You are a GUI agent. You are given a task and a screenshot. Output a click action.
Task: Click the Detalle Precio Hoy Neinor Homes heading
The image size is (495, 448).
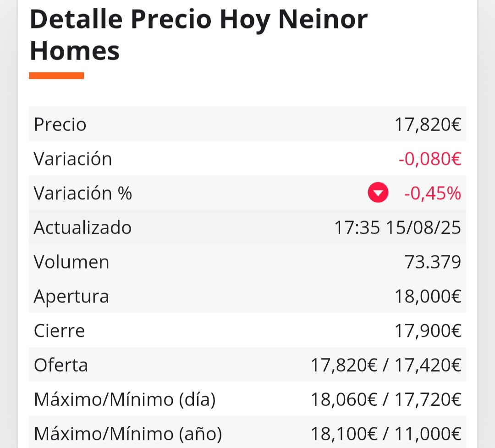point(199,35)
